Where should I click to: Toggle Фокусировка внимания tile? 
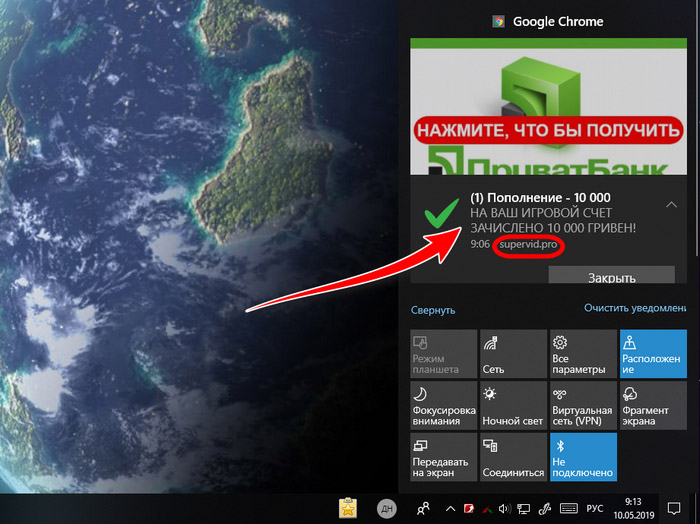pyautogui.click(x=443, y=405)
